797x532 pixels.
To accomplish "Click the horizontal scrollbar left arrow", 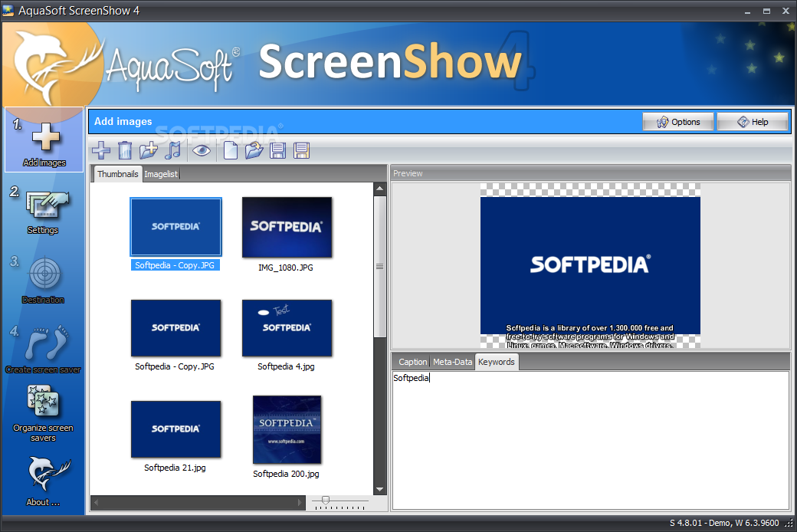I will (96, 503).
